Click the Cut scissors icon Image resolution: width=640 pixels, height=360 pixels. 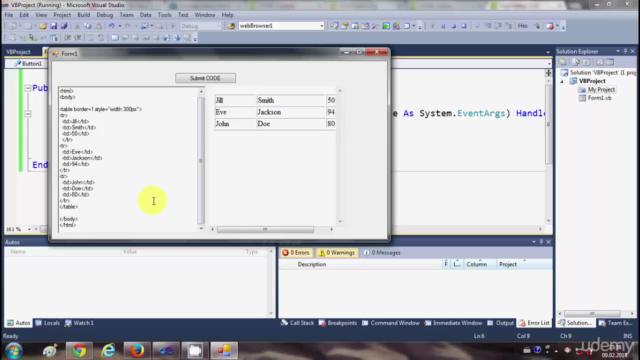click(x=77, y=26)
